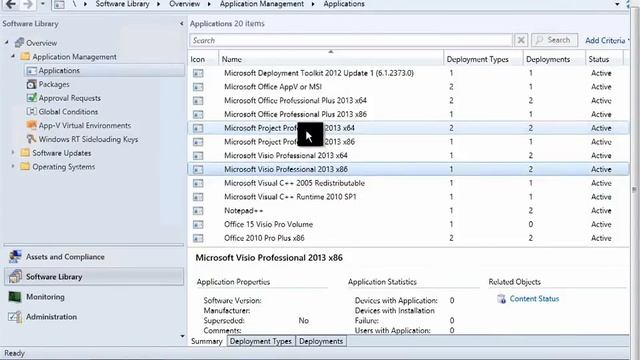The width and height of the screenshot is (640, 360).
Task: Clear the search with the X button
Action: point(521,40)
